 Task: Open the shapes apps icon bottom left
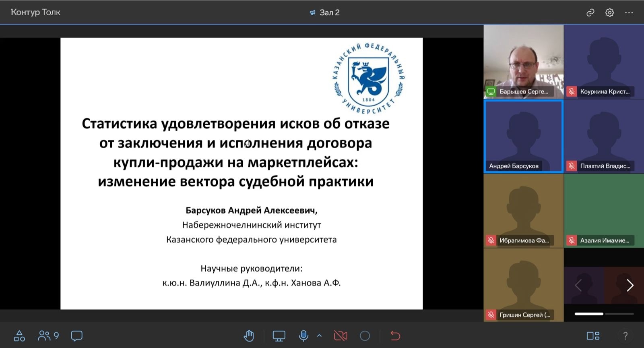point(19,336)
